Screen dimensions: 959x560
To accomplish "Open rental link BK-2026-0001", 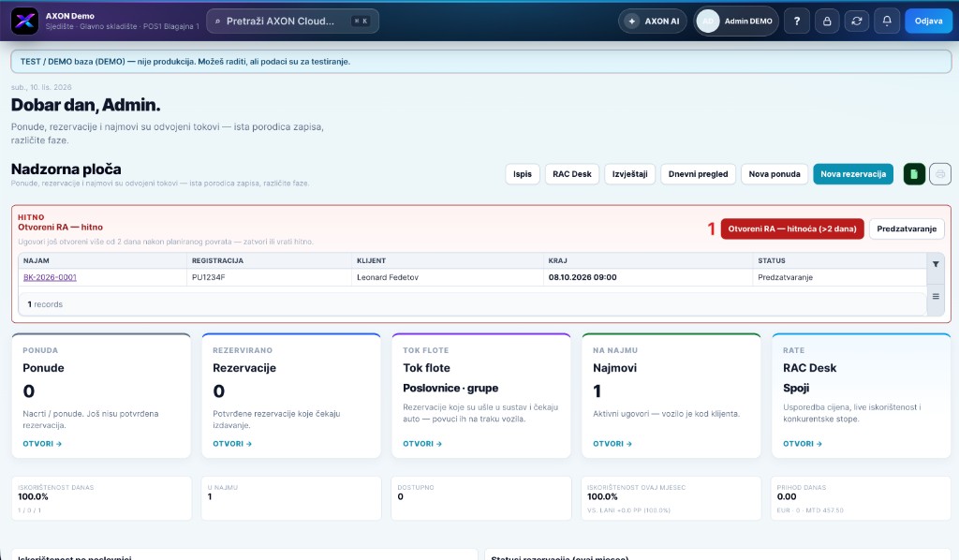I will 51,277.
